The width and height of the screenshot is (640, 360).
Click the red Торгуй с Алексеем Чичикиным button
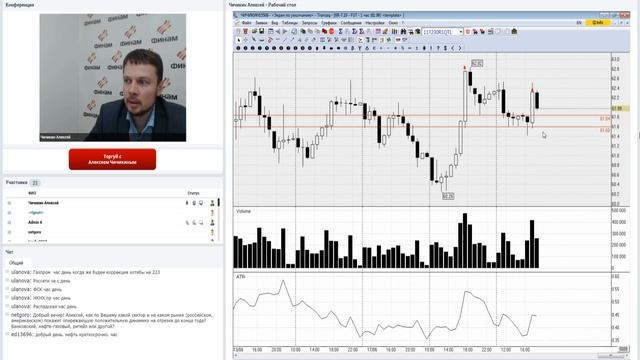point(112,159)
